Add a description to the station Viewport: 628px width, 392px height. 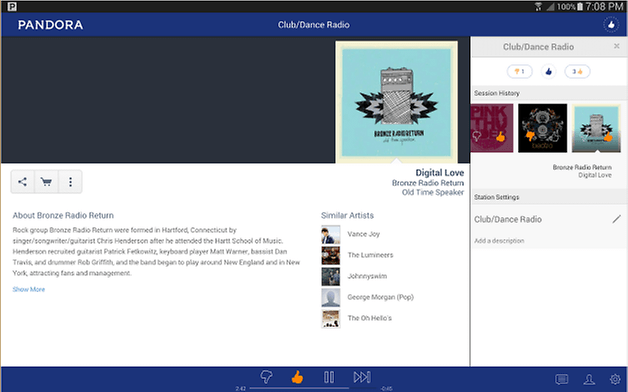499,241
